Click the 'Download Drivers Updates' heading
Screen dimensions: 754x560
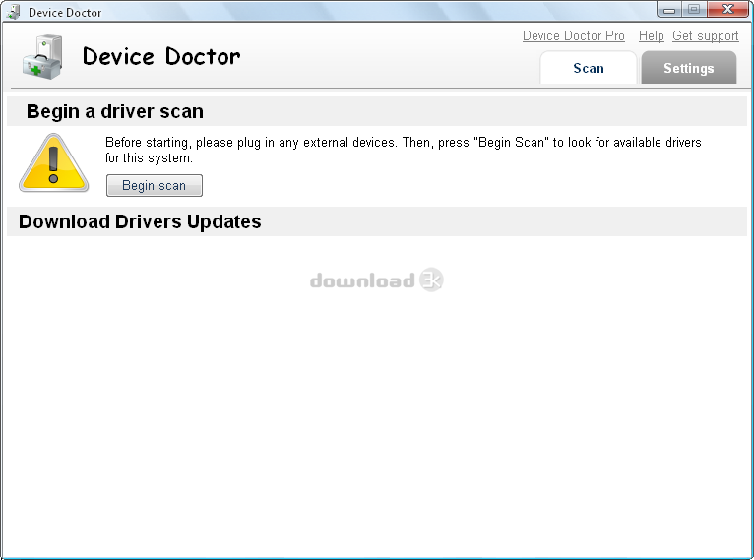tap(140, 221)
